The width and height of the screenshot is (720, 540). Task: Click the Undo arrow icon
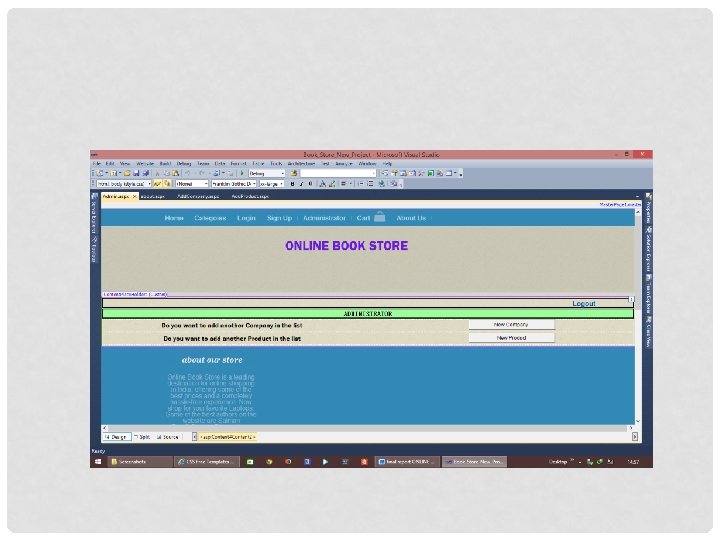[188, 173]
